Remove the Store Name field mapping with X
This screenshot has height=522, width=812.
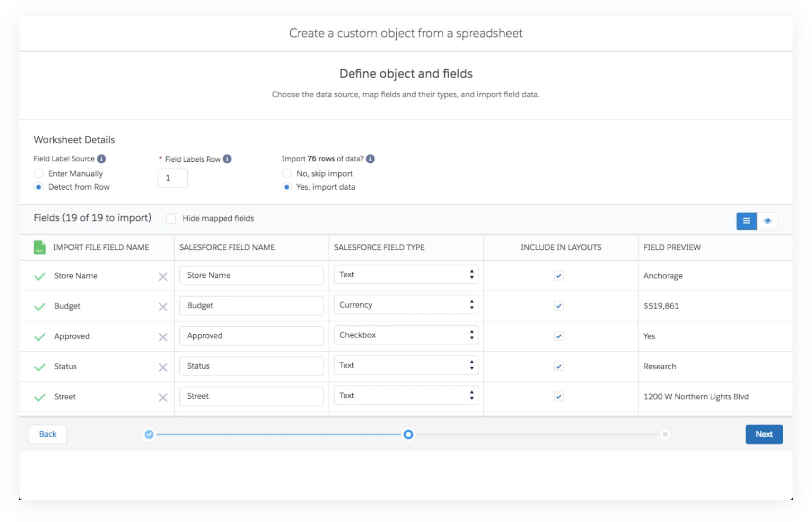point(163,276)
